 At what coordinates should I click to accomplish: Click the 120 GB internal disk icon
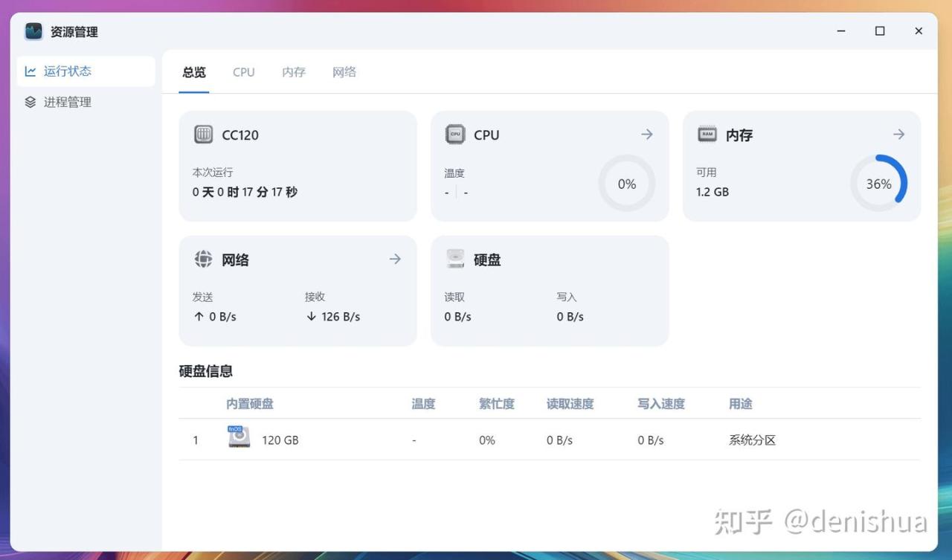(x=239, y=437)
